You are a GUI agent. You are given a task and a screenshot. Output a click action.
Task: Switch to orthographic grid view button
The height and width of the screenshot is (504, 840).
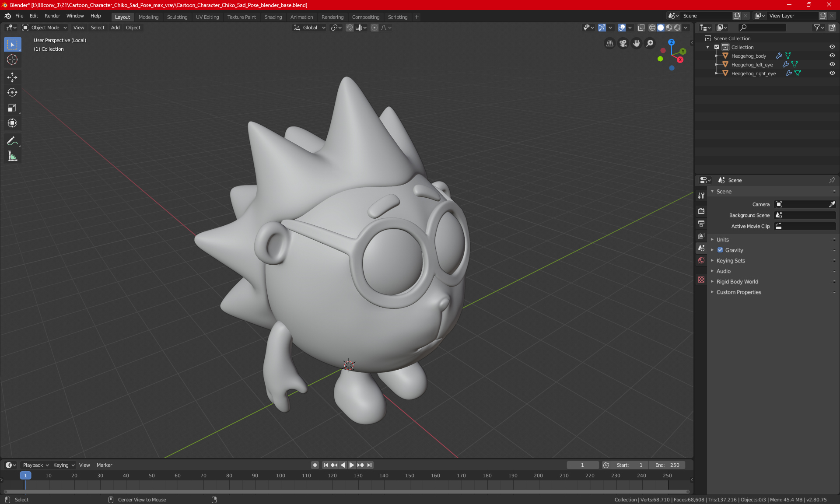click(609, 43)
